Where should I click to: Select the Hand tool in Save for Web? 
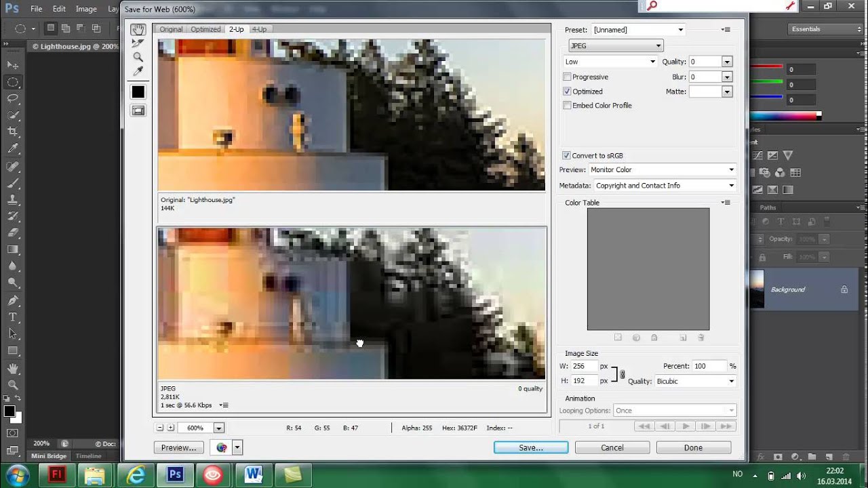[x=138, y=29]
